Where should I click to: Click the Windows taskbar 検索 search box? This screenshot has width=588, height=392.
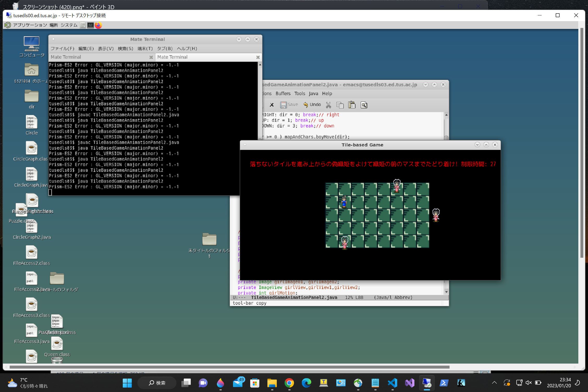[x=157, y=383]
